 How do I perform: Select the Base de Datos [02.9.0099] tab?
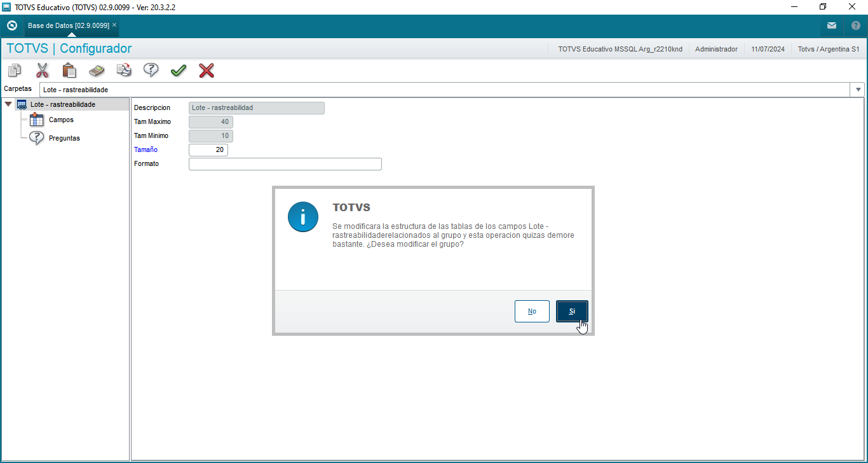[x=69, y=25]
